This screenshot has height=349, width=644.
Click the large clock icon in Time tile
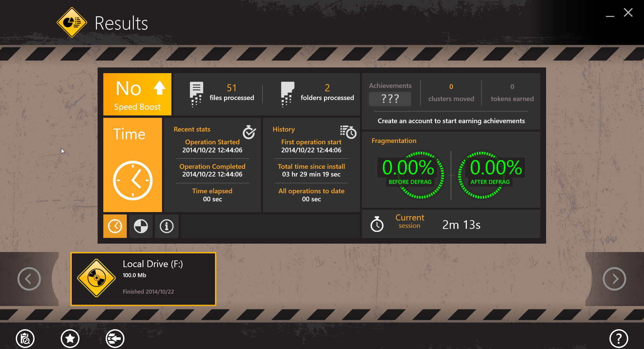click(133, 181)
